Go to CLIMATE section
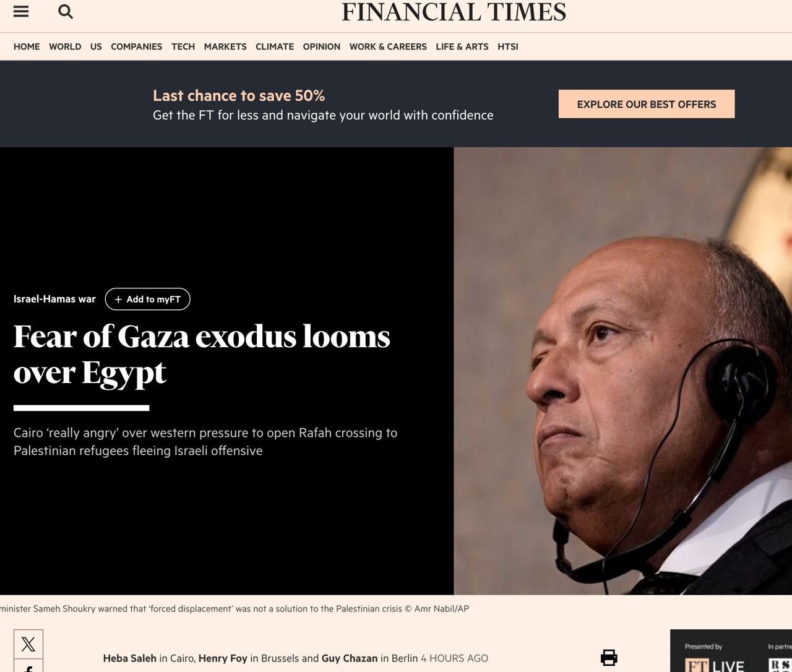 (275, 46)
